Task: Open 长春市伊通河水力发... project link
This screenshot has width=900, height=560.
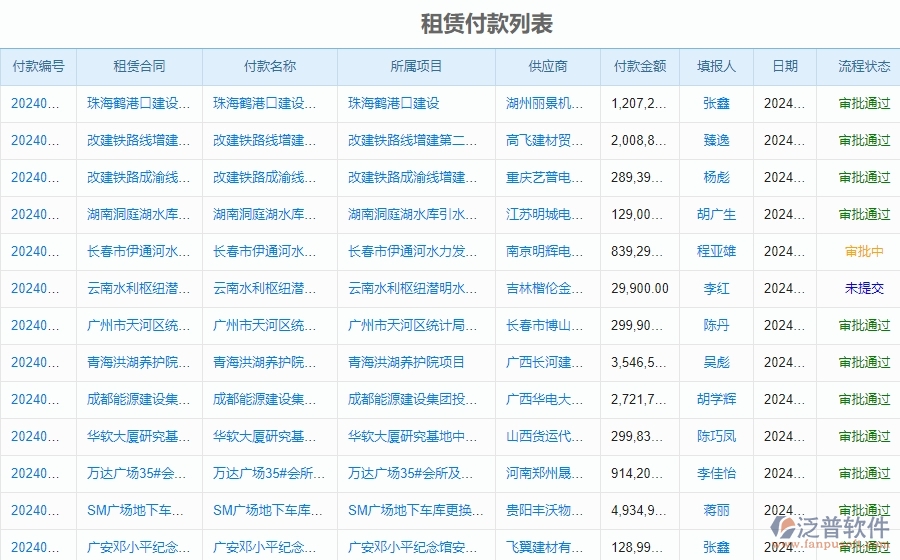Action: coord(412,251)
